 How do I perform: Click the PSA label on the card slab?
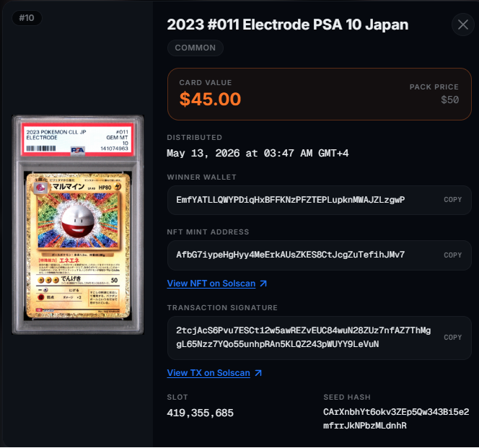(x=78, y=139)
